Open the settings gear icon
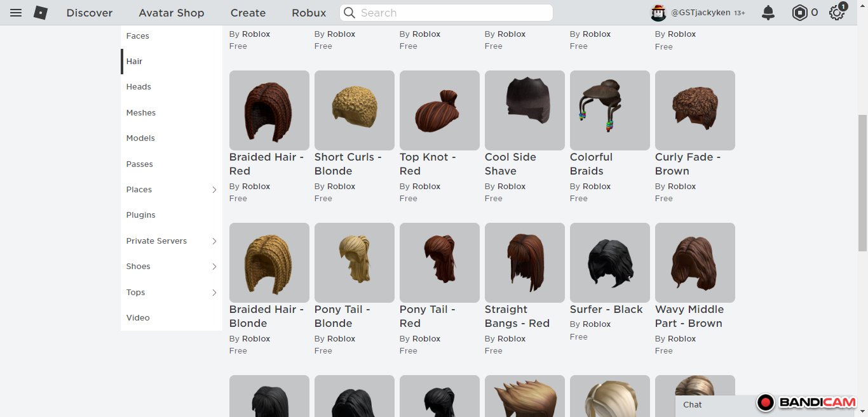 (x=836, y=13)
